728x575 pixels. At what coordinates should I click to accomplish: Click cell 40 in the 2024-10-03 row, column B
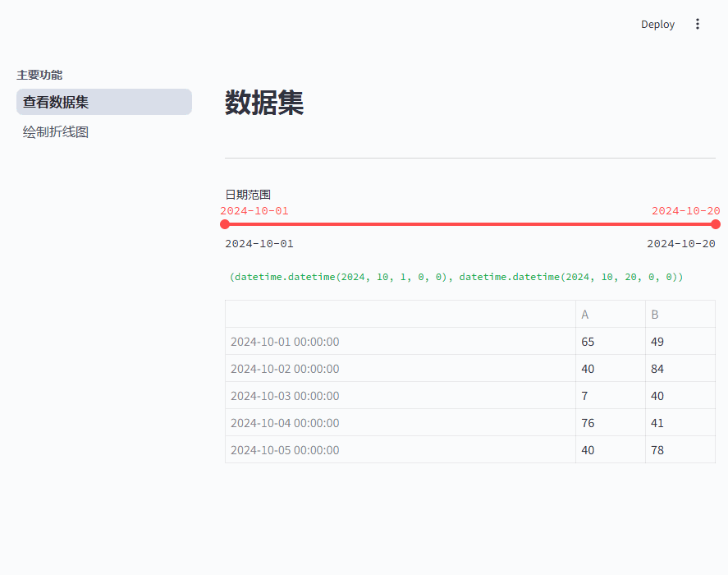[680, 396]
